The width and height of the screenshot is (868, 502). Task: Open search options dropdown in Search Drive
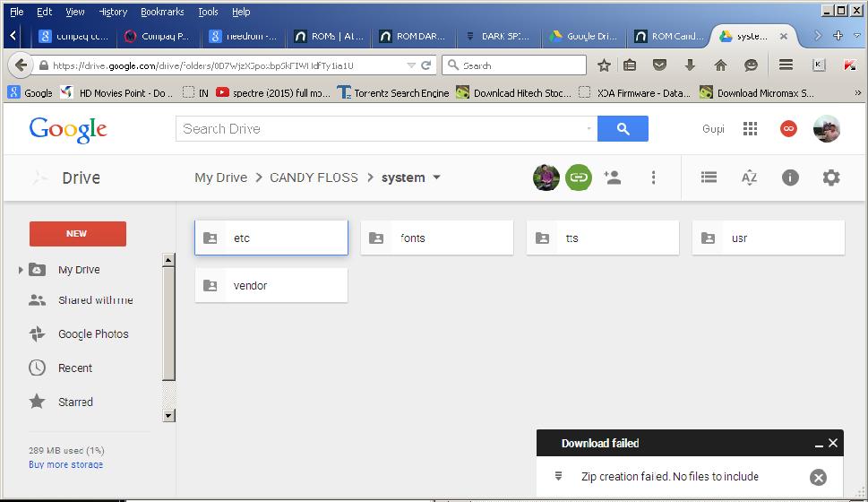[589, 129]
